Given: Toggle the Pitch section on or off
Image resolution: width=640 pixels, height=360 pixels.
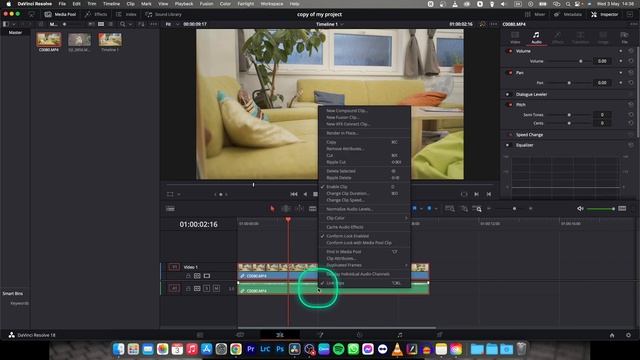Looking at the screenshot, I should pyautogui.click(x=510, y=104).
